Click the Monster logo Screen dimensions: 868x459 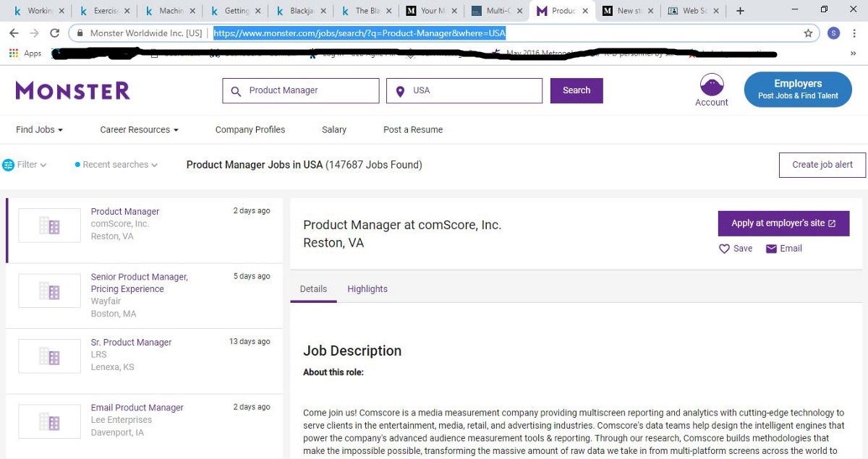72,90
